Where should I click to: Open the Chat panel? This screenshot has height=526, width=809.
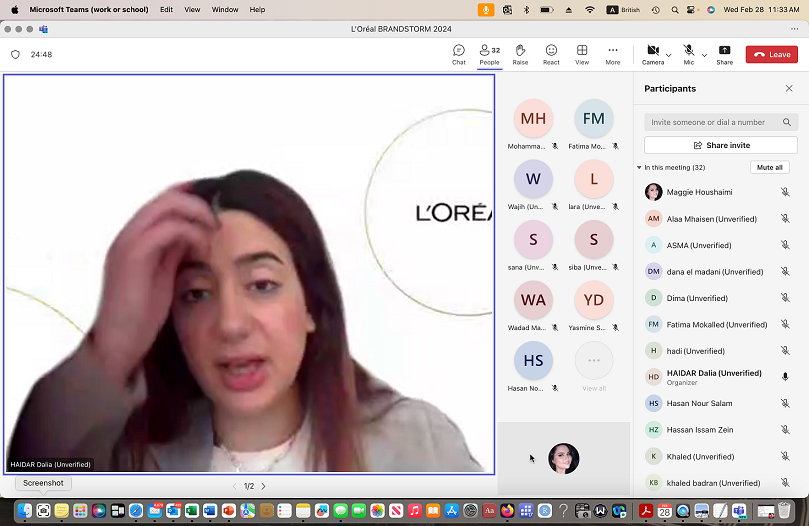pyautogui.click(x=459, y=54)
